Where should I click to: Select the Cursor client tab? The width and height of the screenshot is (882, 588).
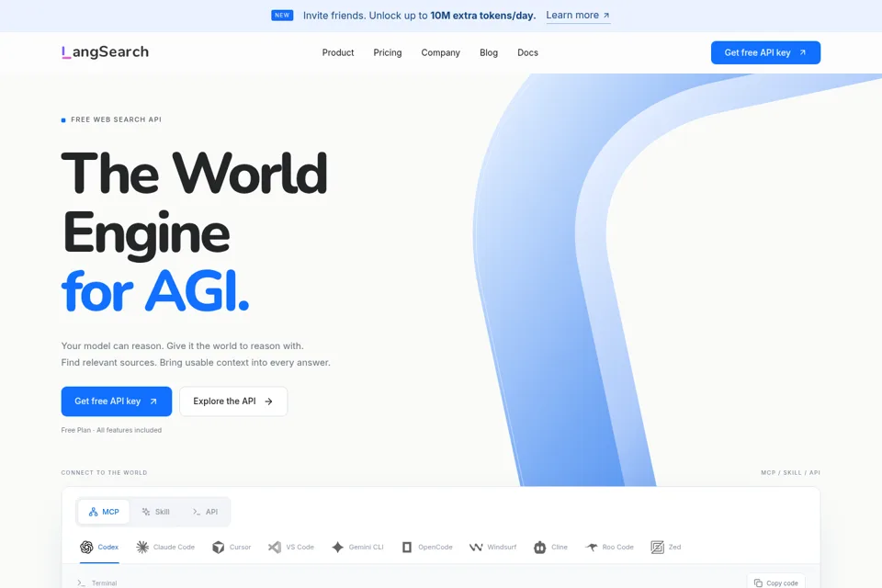232,547
